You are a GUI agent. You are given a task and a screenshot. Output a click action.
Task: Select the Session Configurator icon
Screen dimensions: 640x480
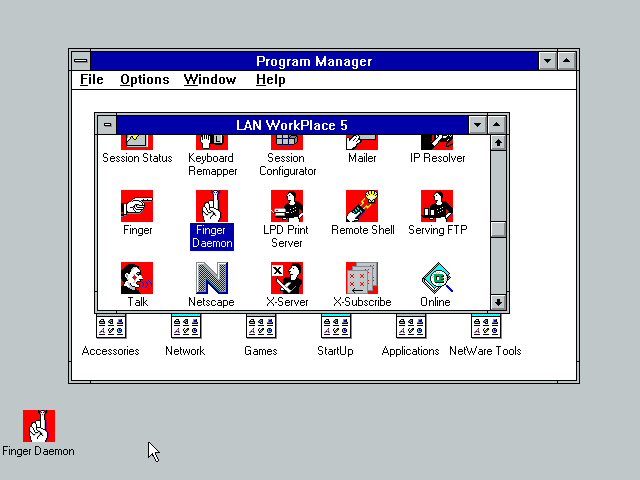(x=287, y=142)
